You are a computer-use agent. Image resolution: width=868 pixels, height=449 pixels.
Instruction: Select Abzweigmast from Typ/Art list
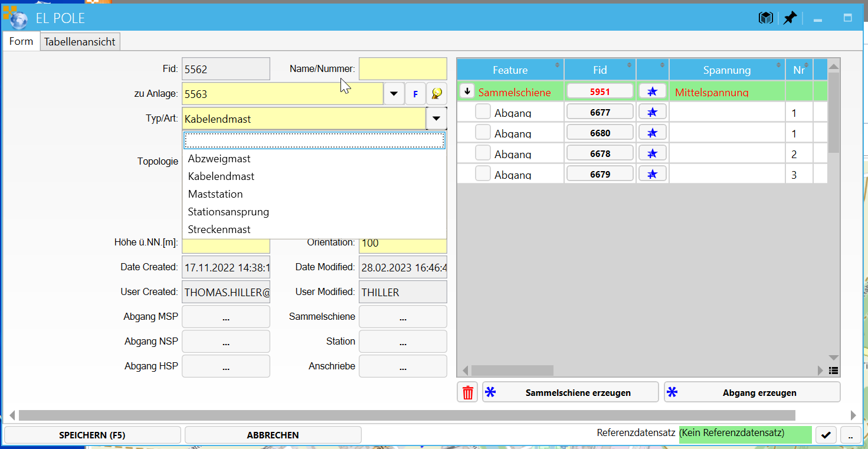[315, 159]
